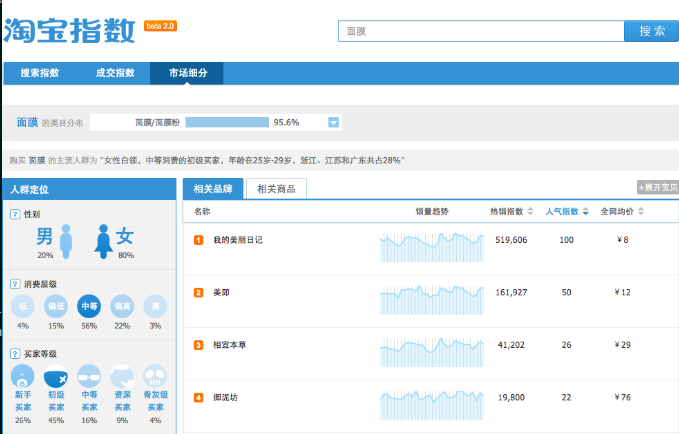This screenshot has width=679, height=434.
Task: Click the help icon next to 消费层级
Action: (15, 284)
